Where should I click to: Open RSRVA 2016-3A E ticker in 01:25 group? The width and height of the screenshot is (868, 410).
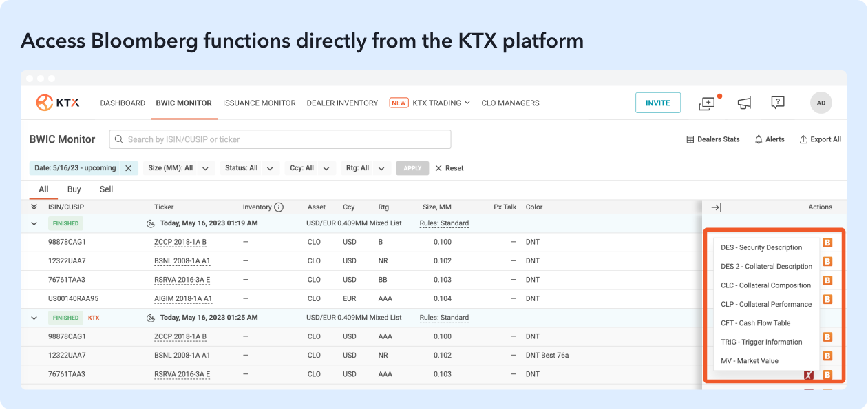click(182, 375)
